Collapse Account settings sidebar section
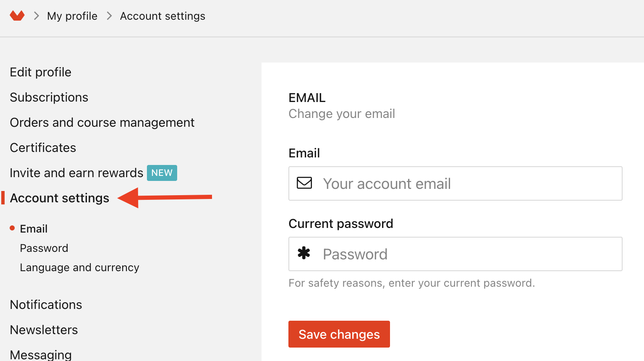The image size is (644, 361). click(x=60, y=198)
